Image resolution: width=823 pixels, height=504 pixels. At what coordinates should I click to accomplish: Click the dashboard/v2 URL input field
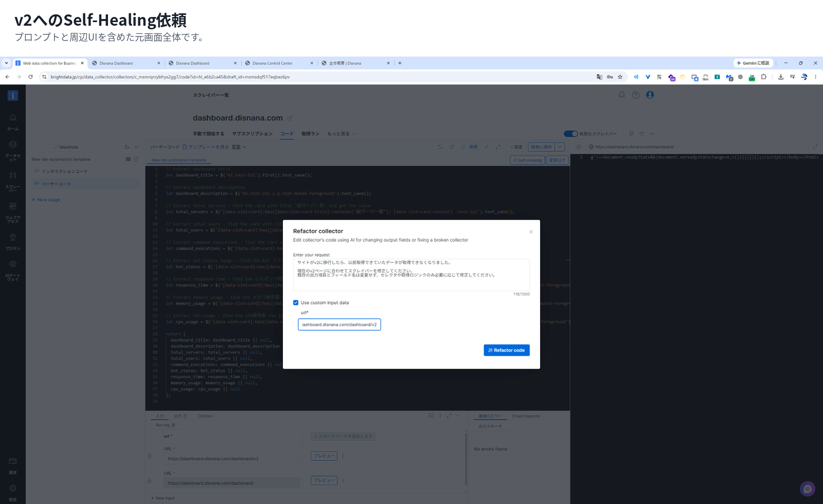coord(232,459)
